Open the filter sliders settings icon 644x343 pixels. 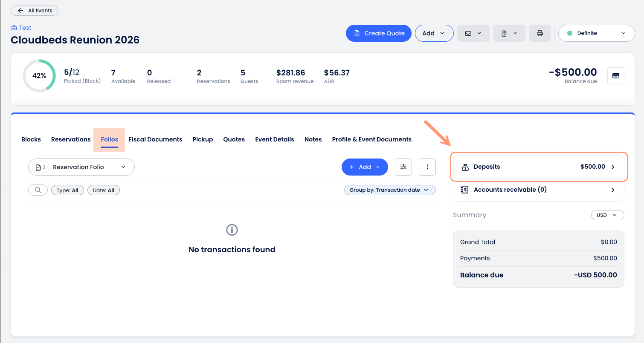403,167
